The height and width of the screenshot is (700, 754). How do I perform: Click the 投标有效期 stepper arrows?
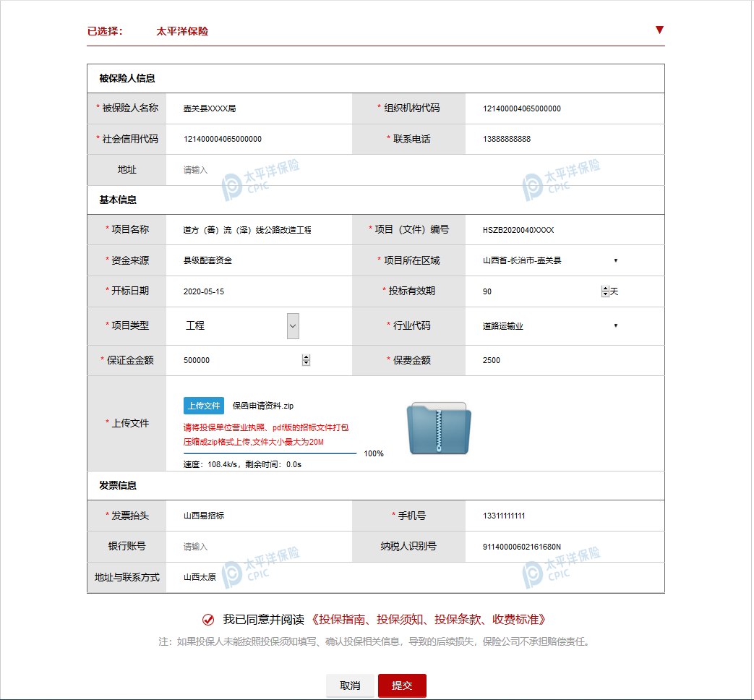click(605, 291)
